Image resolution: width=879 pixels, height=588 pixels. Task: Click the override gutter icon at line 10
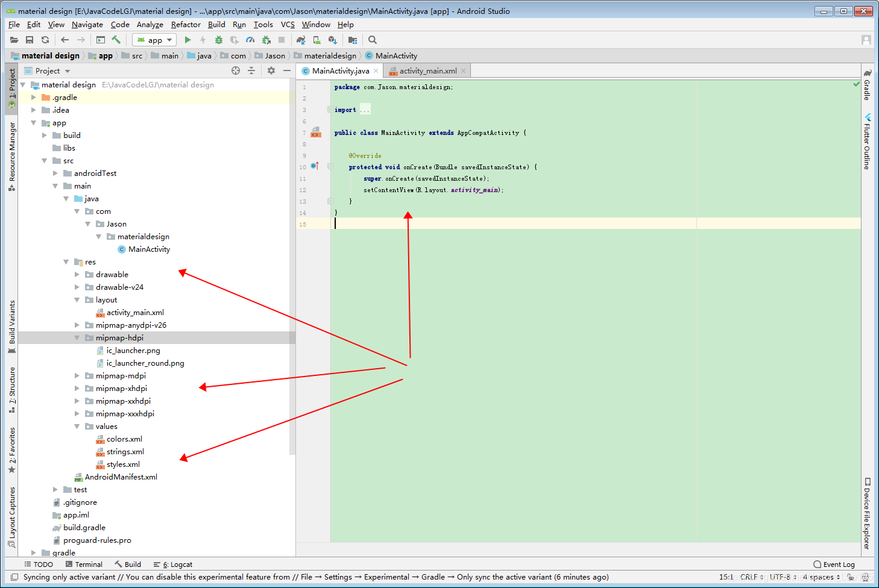coord(314,166)
